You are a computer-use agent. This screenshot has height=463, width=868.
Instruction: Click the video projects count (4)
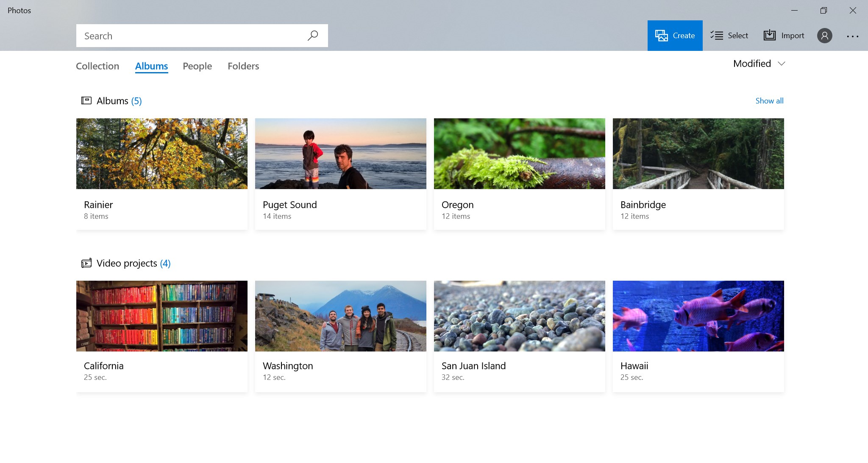[164, 263]
